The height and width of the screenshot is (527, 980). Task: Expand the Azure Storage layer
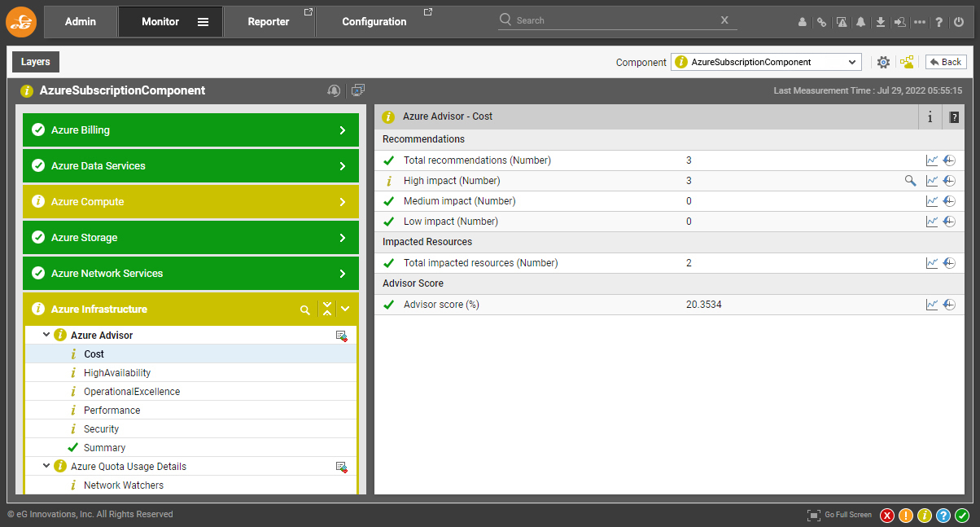click(x=190, y=238)
